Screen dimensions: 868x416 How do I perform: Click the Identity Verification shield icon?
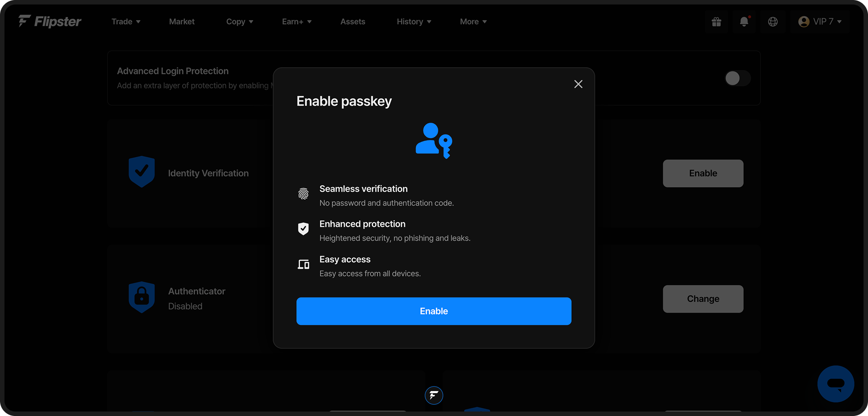141,172
